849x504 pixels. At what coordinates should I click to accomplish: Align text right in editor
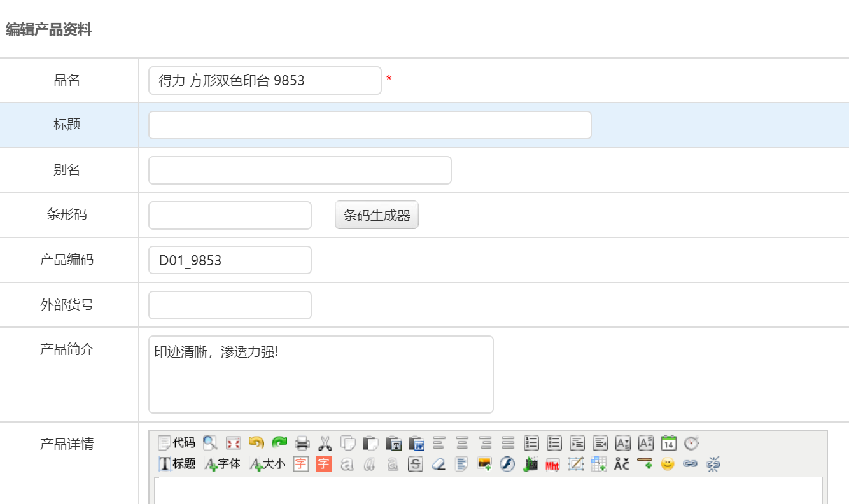(485, 443)
